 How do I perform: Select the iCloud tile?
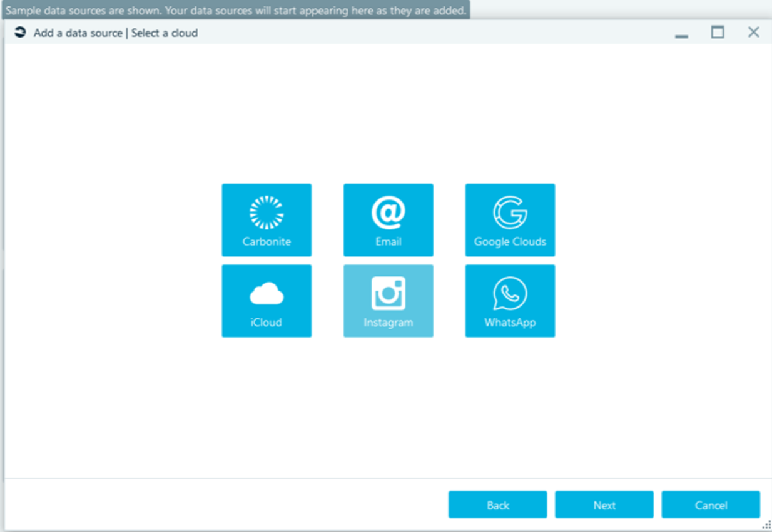pyautogui.click(x=267, y=301)
